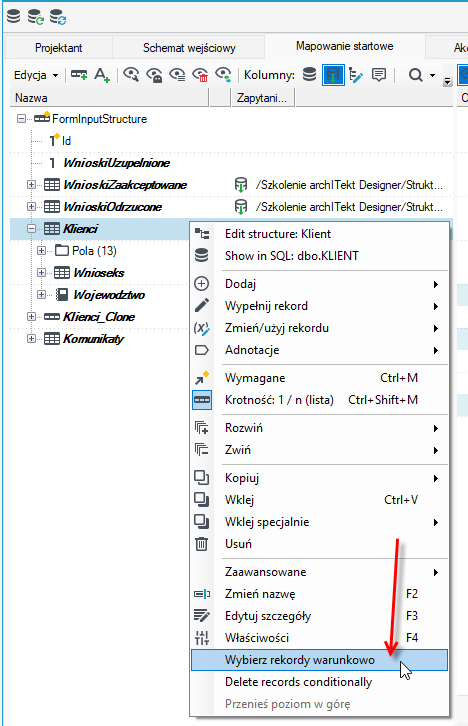Choose Edytuj szczegóły menu item
This screenshot has width=468, height=726.
click(319, 616)
